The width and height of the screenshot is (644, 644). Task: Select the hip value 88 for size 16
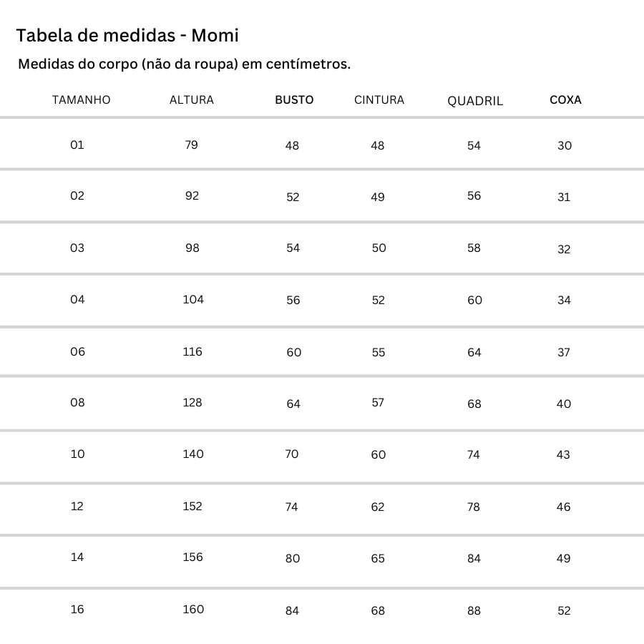pyautogui.click(x=474, y=610)
